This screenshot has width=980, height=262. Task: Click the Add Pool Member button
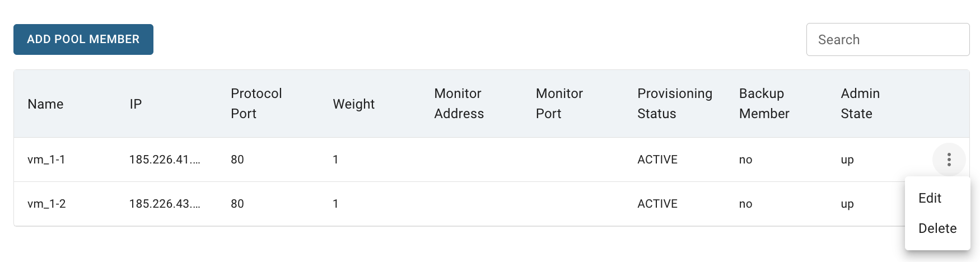[x=83, y=39]
